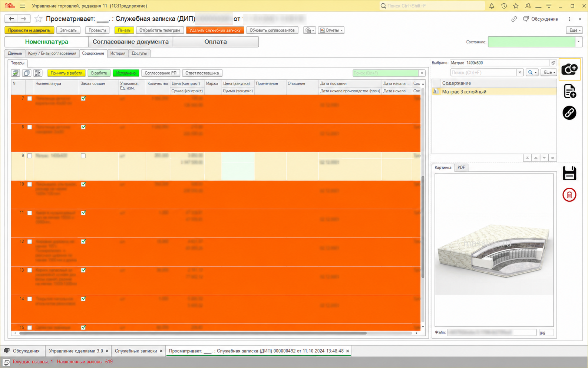Expand the Состояние dropdown arrow
This screenshot has height=368, width=588.
tap(578, 42)
